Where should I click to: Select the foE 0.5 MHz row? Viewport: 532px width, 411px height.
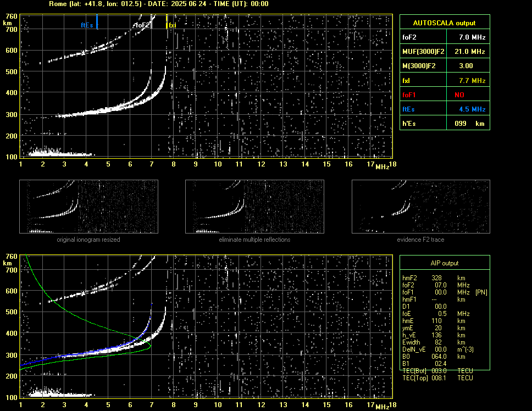436,314
